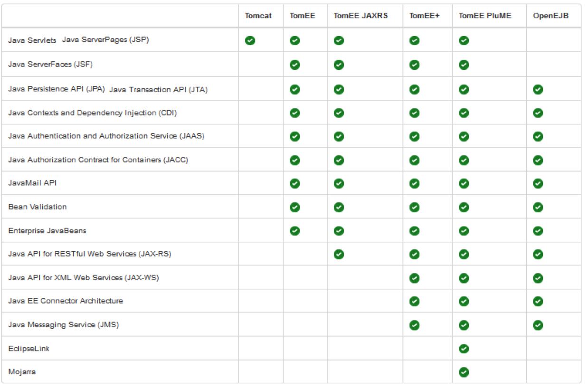Select the Java Messaging Service (JMS) label
588x389 pixels.
(x=63, y=325)
